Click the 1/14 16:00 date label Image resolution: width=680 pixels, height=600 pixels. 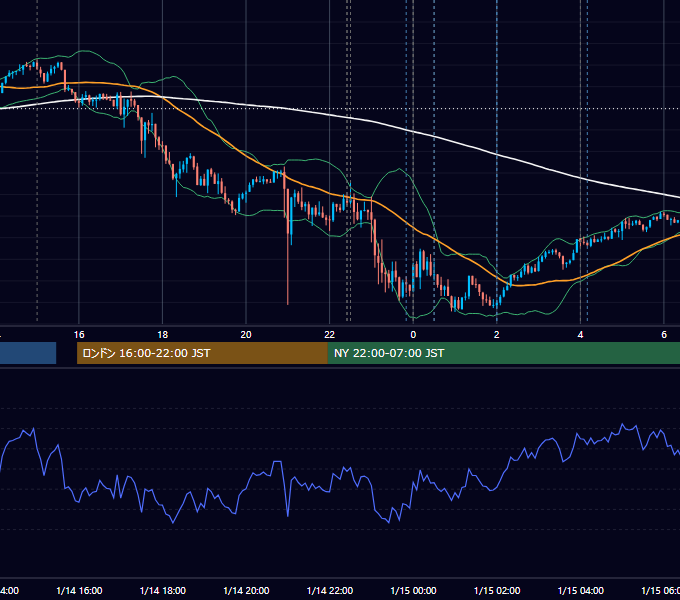(79, 591)
